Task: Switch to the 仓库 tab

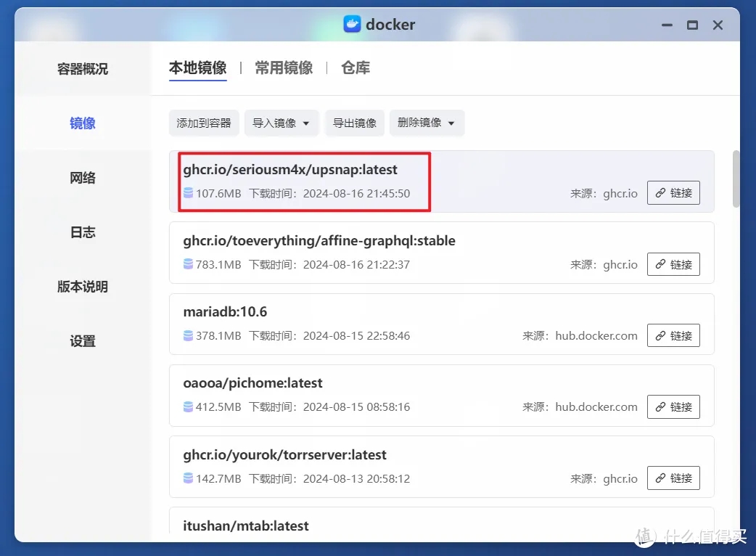Action: point(356,68)
